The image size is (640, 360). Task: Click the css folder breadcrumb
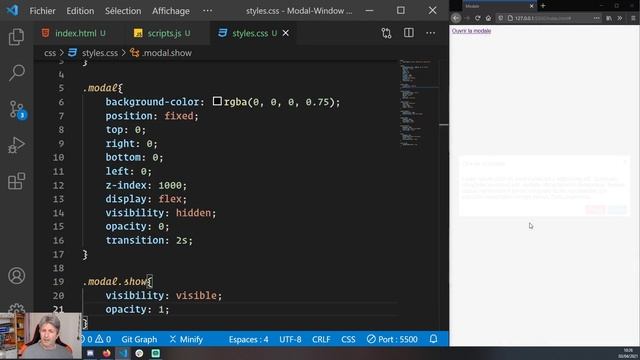tap(50, 53)
